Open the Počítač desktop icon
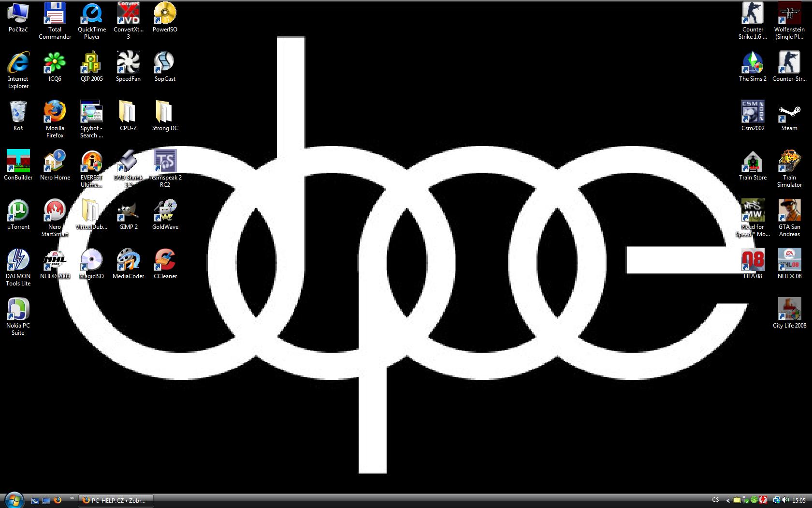The image size is (812, 508). coord(18,18)
